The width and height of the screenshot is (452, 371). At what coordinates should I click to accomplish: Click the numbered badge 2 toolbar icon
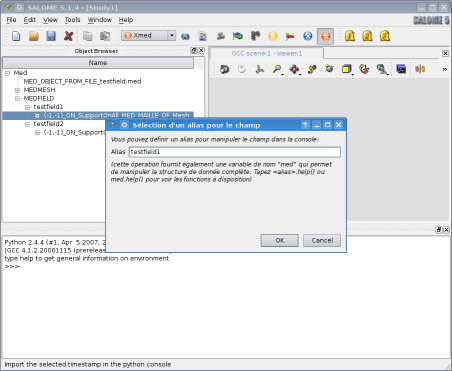[x=367, y=36]
